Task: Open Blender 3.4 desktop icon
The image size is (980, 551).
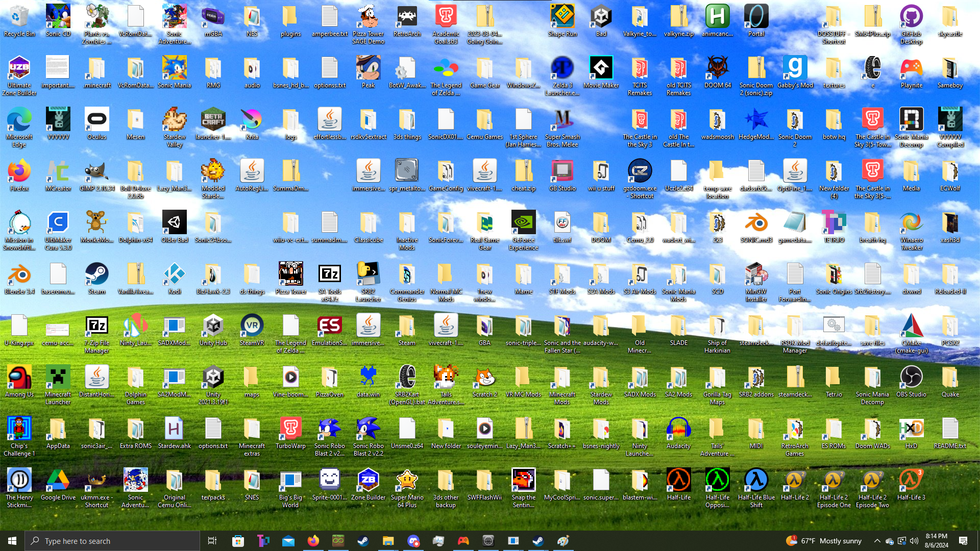Action: pyautogui.click(x=19, y=278)
